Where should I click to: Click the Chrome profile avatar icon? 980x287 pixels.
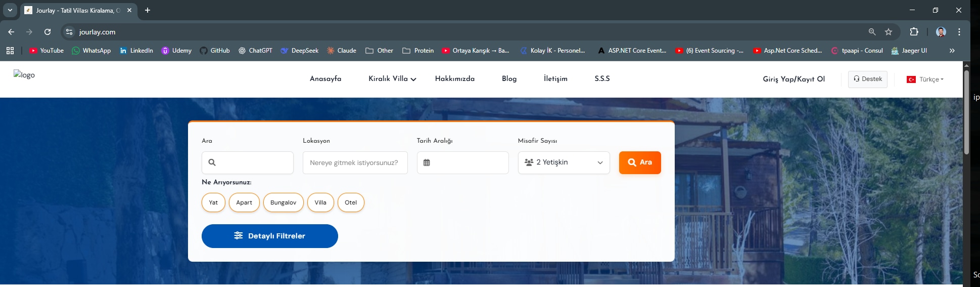click(941, 32)
